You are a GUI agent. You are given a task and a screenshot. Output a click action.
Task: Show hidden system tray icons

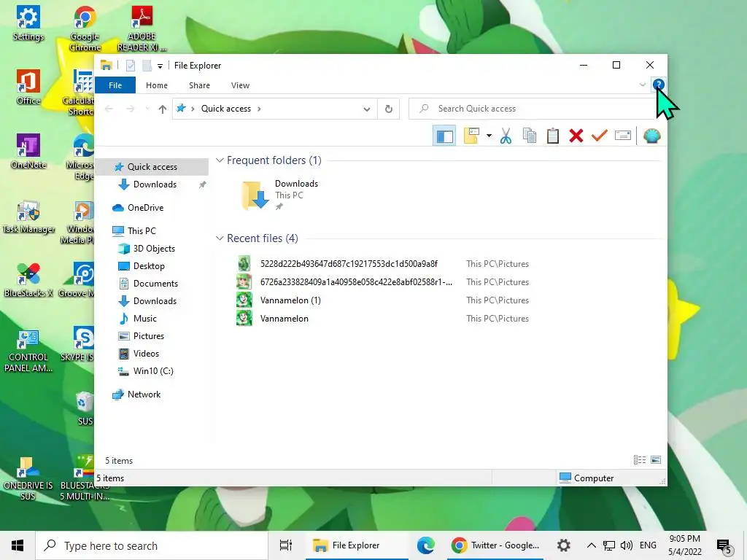591,545
